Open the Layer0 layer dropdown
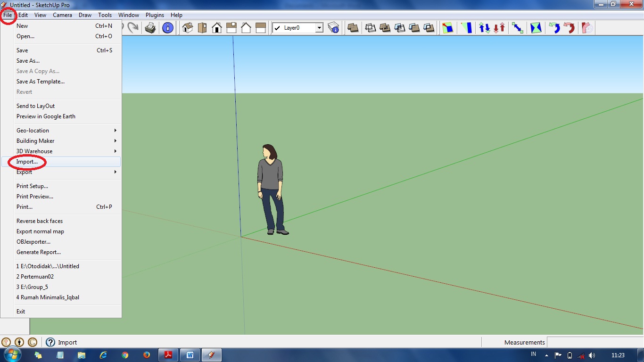644x362 pixels. coord(319,28)
